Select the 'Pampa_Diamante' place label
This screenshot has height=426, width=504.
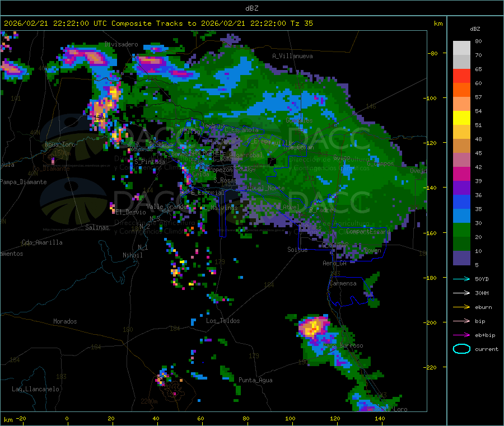[x=23, y=182]
